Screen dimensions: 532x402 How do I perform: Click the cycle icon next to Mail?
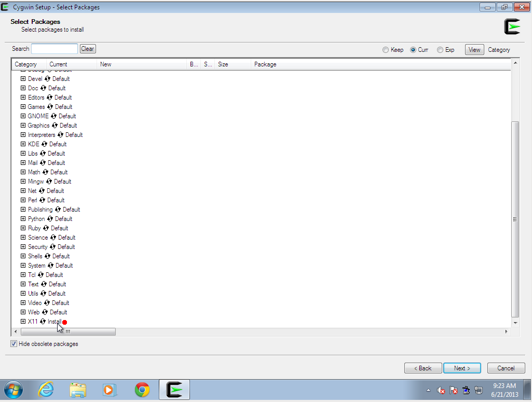43,163
